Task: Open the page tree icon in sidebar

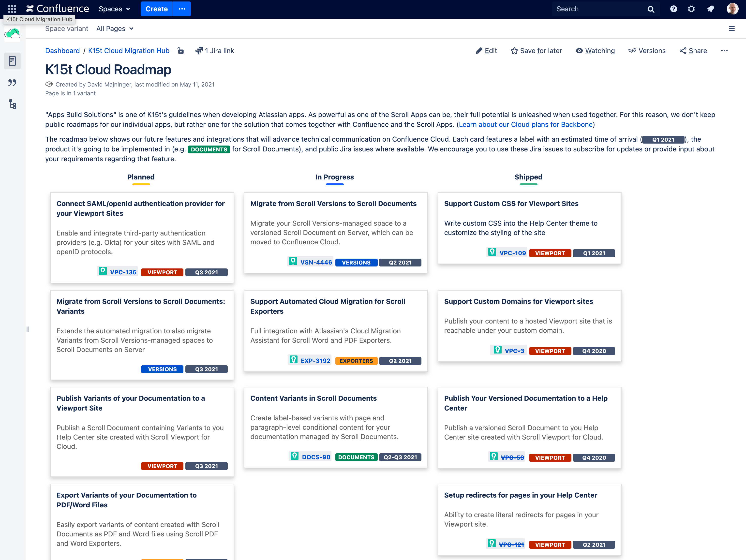Action: pos(13,104)
